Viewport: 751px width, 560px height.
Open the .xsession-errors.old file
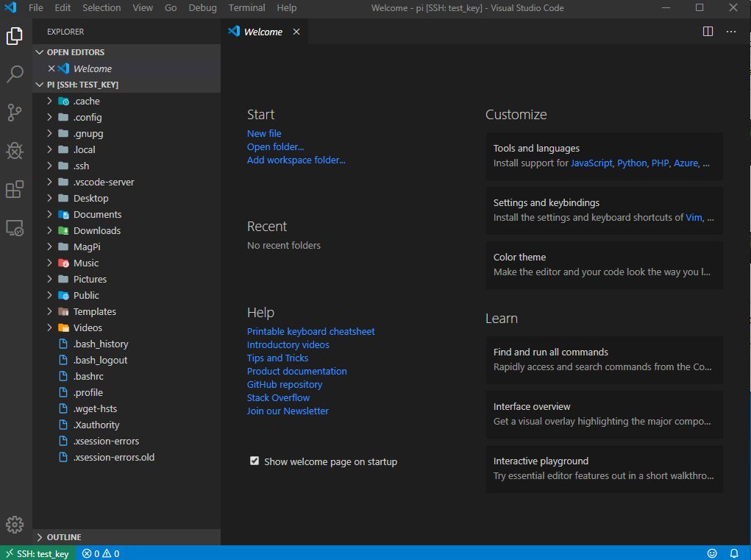coord(127,458)
